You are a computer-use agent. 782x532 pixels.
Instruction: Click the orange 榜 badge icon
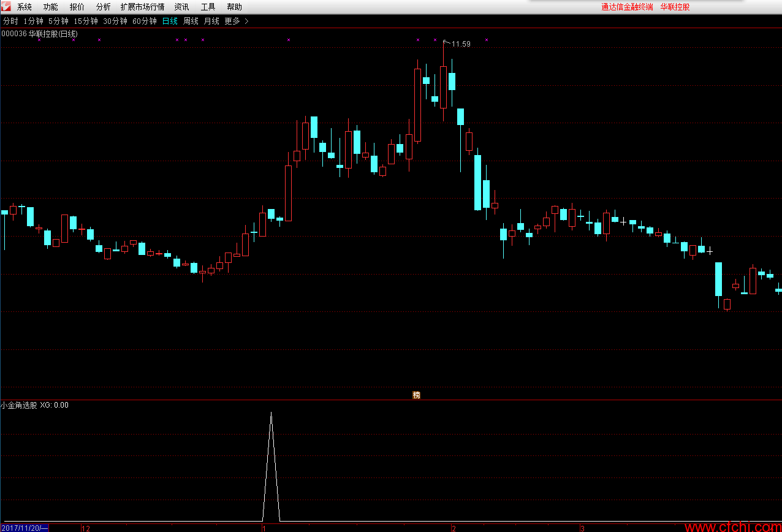(x=417, y=395)
